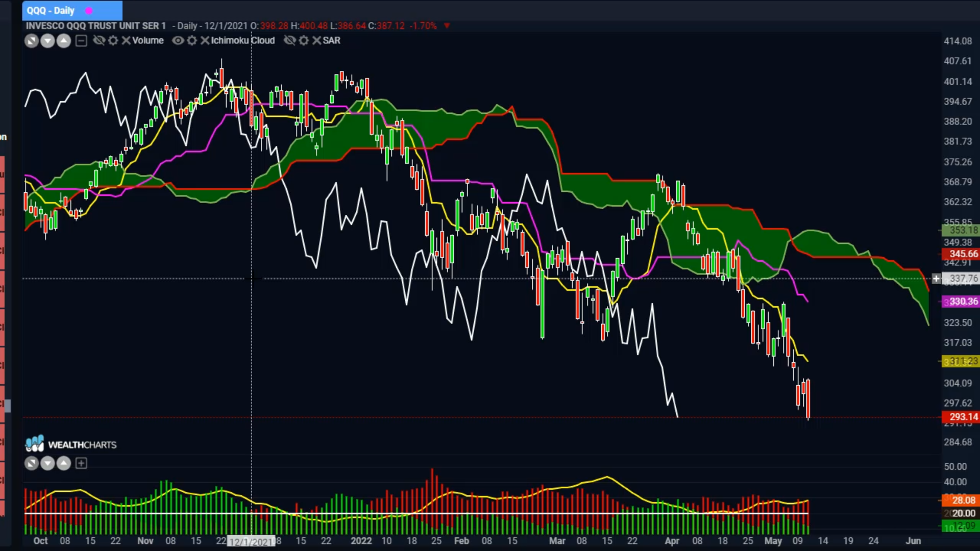Remove the Volume indicator
Viewport: 980px width, 551px height.
point(126,40)
